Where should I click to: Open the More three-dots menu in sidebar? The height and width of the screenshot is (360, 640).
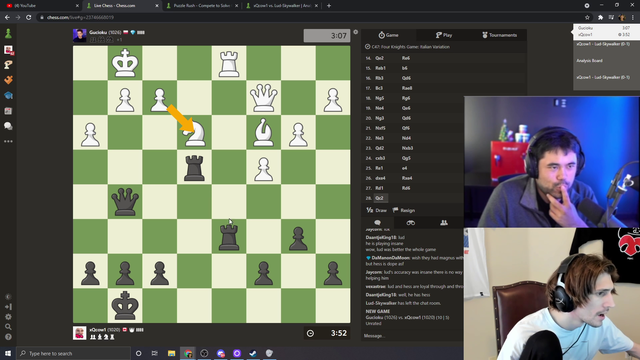(x=8, y=141)
